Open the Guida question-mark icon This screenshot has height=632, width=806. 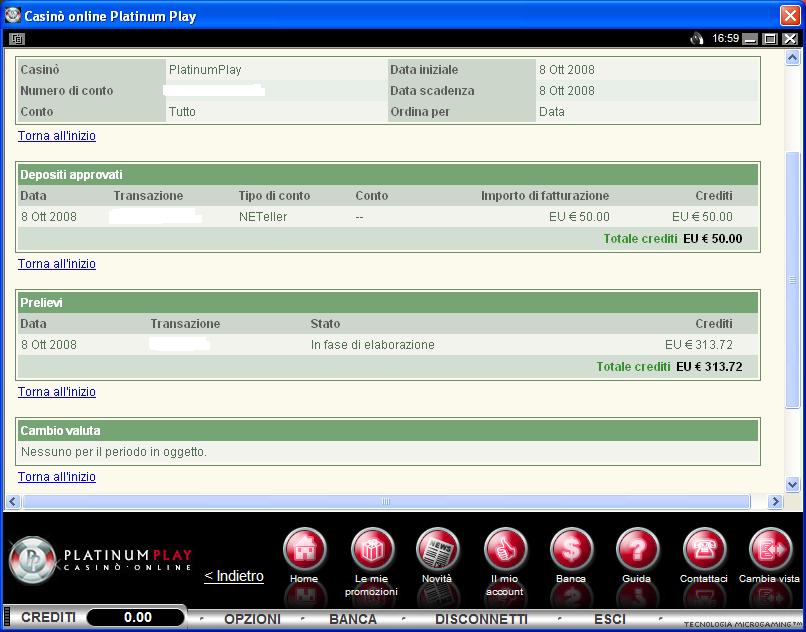click(637, 549)
